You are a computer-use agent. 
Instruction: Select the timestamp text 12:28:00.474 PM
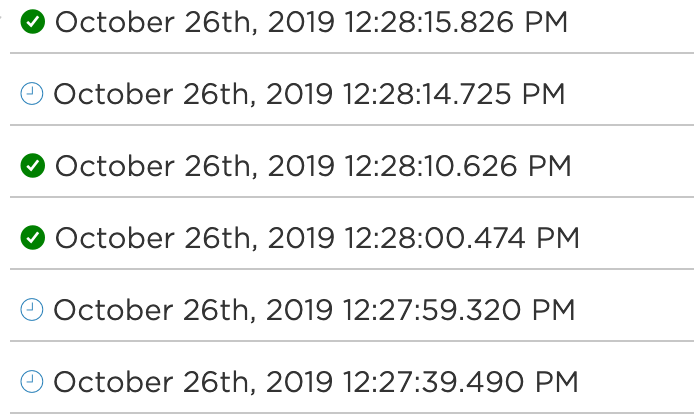[462, 238]
